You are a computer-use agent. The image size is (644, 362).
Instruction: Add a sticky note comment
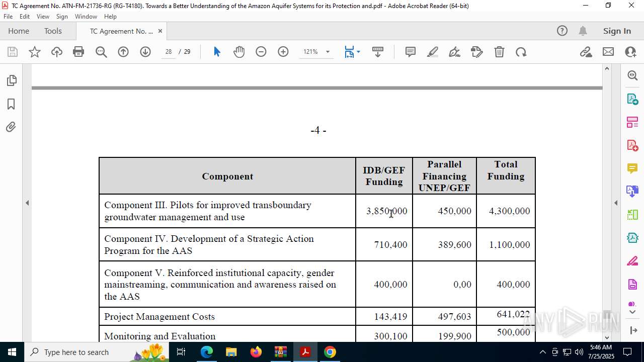click(x=411, y=52)
